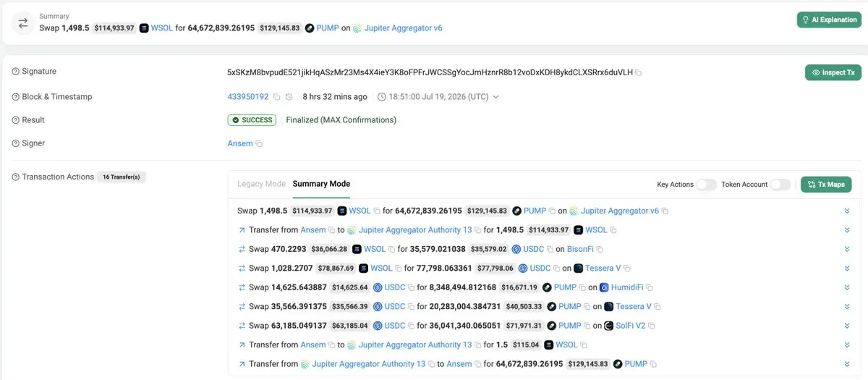Click the Finalized (MAX Confirmations) text
Viewport: 868px width, 380px height.
pos(341,120)
